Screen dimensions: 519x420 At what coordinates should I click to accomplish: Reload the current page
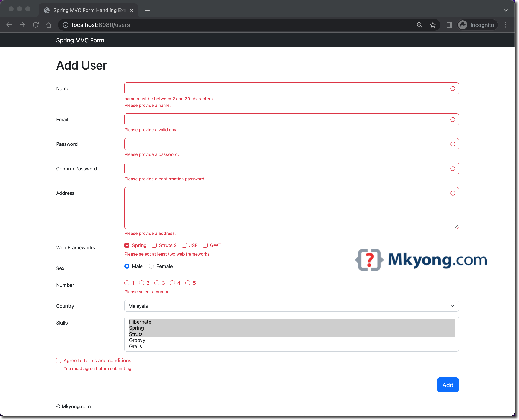point(36,25)
